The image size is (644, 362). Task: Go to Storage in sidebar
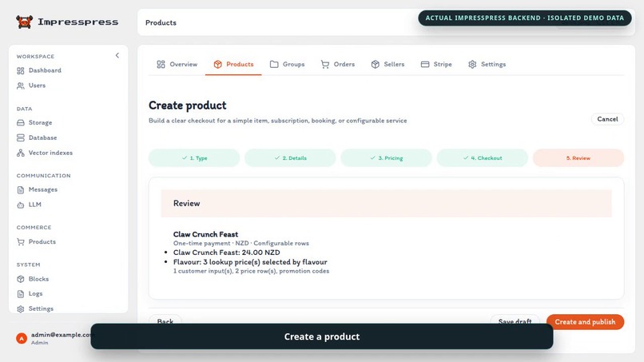click(40, 122)
